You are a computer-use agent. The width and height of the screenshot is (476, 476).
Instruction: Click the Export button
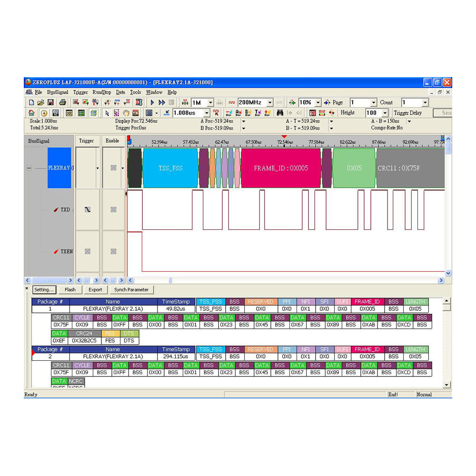click(x=96, y=290)
